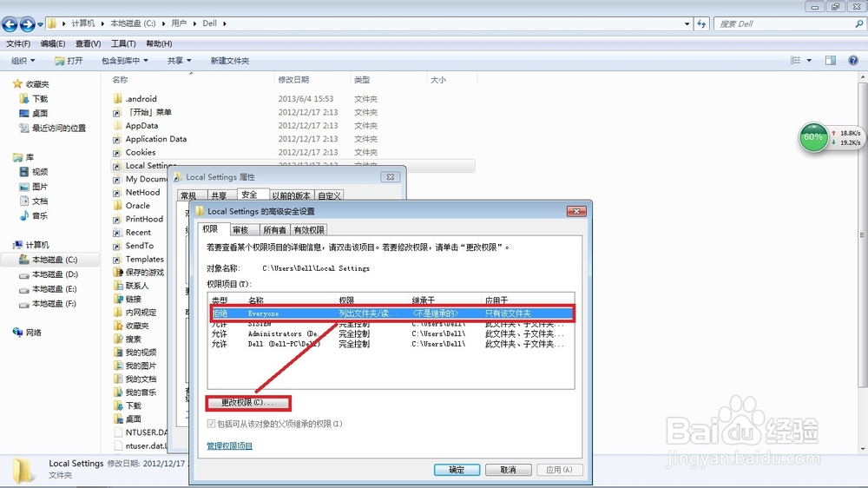Viewport: 868px width, 488px height.
Task: Click 打开 in Explorer toolbar
Action: pyautogui.click(x=69, y=61)
